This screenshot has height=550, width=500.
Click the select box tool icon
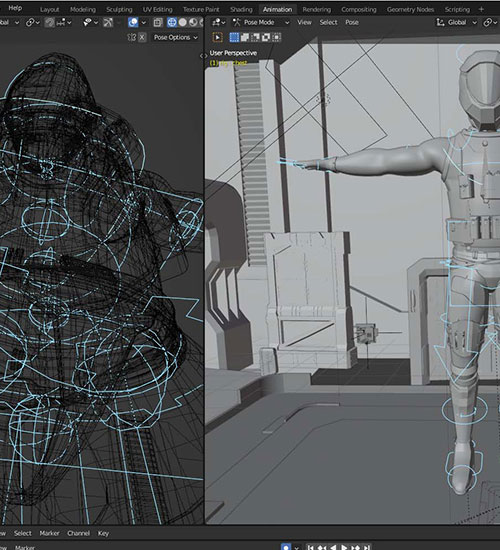pyautogui.click(x=218, y=38)
